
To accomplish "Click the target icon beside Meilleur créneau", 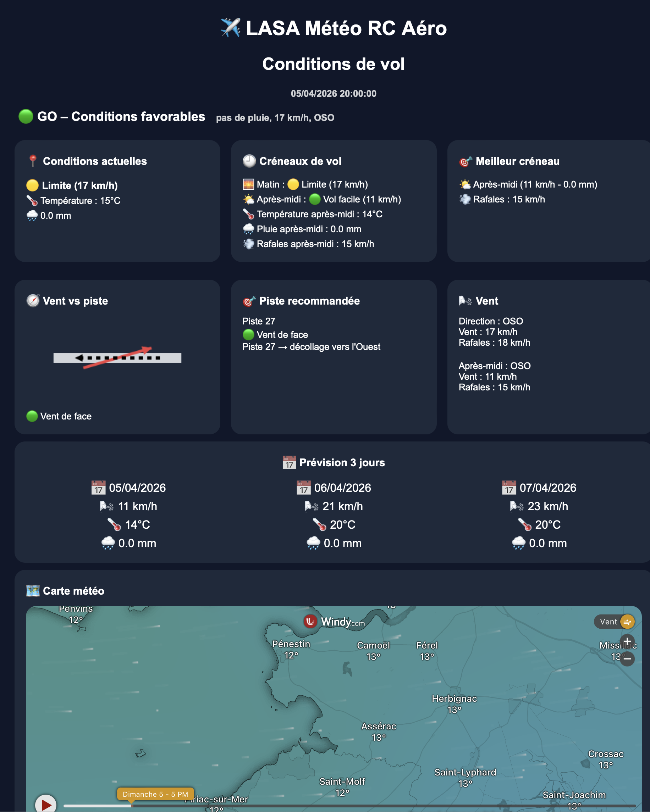I will tap(466, 161).
